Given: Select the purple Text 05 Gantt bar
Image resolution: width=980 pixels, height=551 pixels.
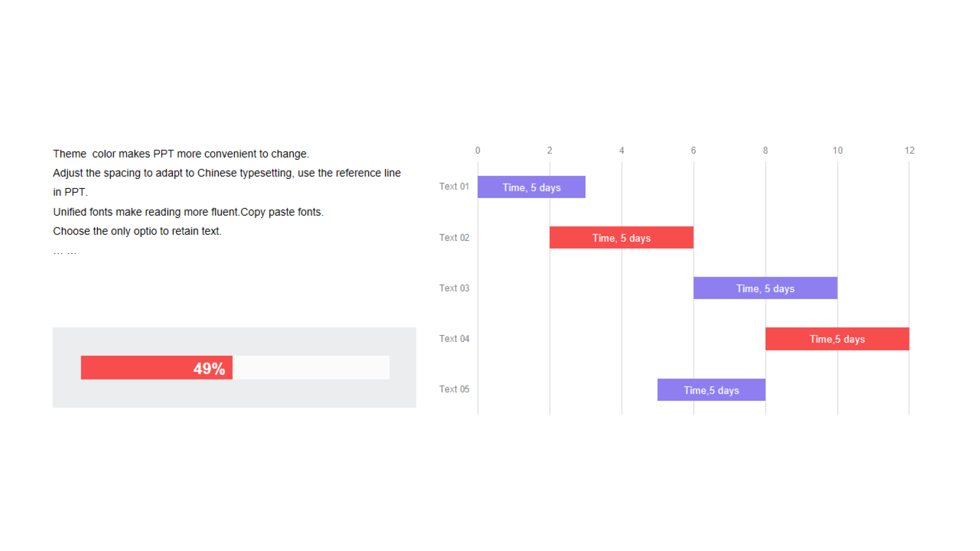Looking at the screenshot, I should tap(711, 390).
